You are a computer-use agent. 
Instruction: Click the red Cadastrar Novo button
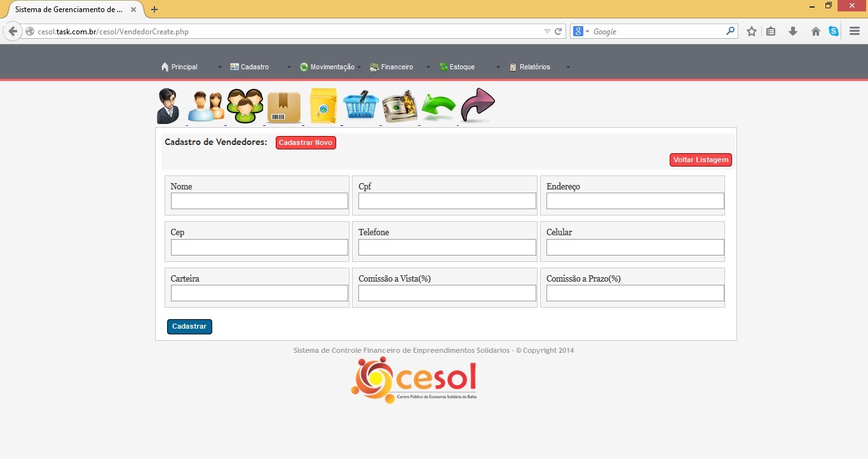[x=306, y=142]
